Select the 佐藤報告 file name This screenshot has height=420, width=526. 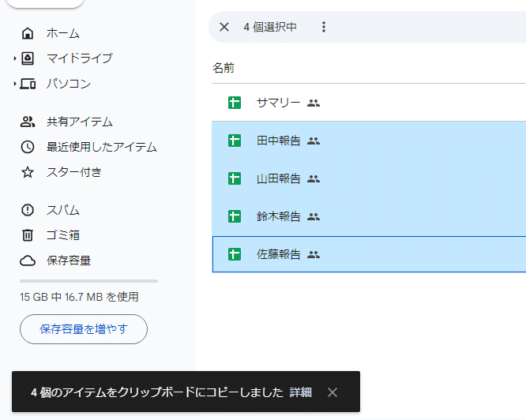point(279,254)
